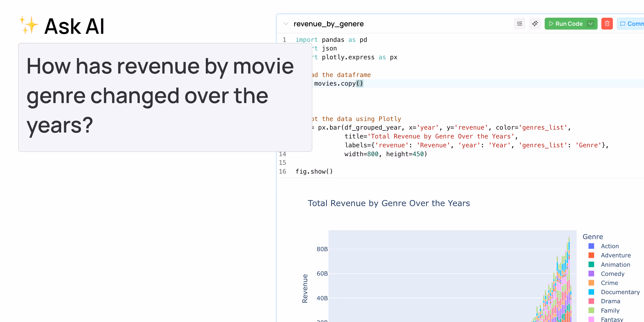Click the Run Code button label
The image size is (644, 322).
[569, 24]
